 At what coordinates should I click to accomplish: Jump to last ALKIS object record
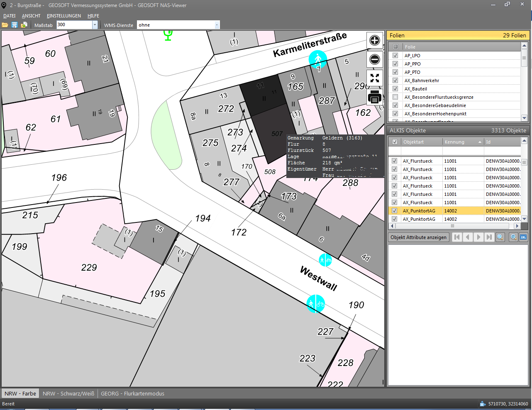(489, 237)
